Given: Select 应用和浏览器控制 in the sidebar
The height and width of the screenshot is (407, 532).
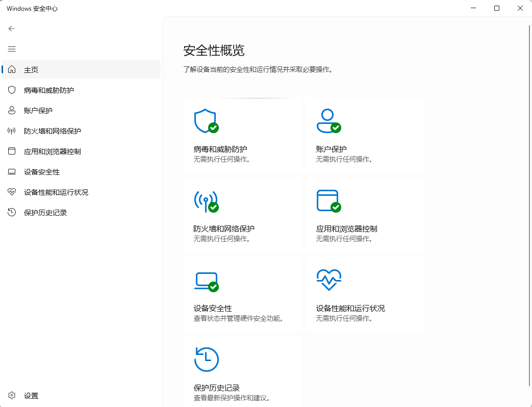Looking at the screenshot, I should pyautogui.click(x=81, y=151).
